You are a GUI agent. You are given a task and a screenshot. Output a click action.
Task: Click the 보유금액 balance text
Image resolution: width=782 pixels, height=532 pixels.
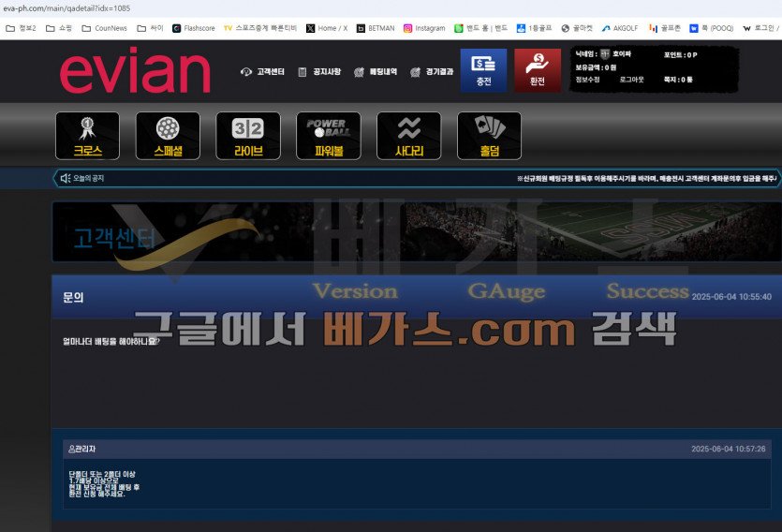click(x=596, y=67)
